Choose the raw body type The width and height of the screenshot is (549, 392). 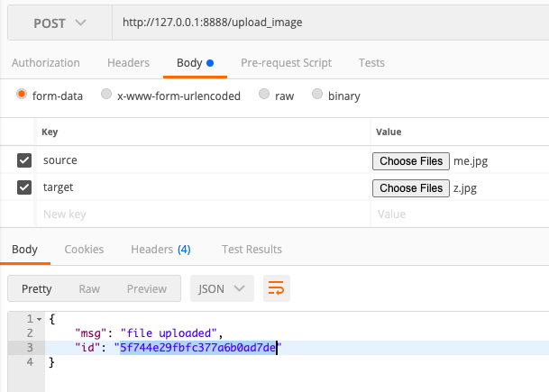264,94
